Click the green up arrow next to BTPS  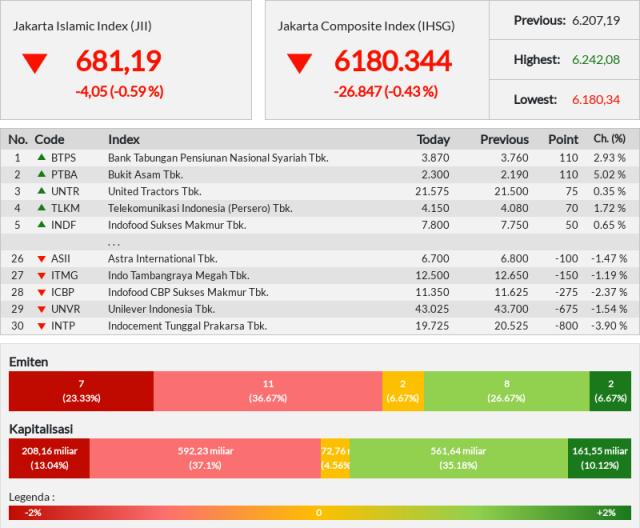click(x=41, y=157)
